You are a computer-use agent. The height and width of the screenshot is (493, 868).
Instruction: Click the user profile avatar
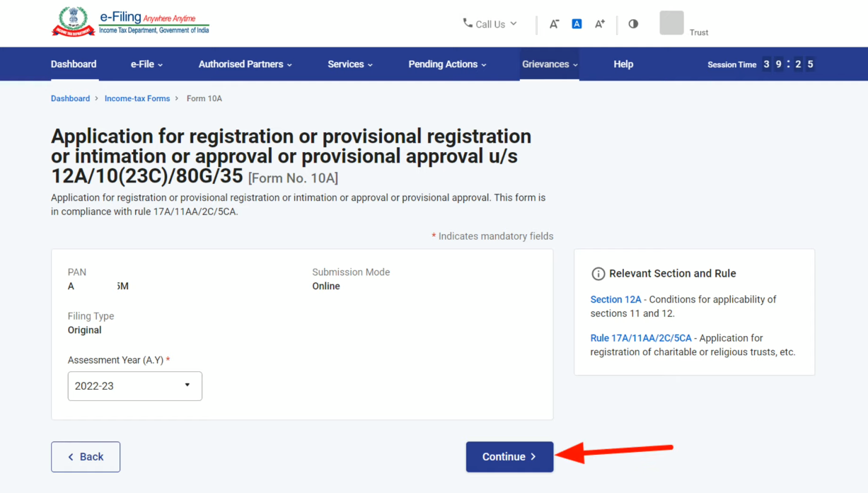tap(671, 23)
